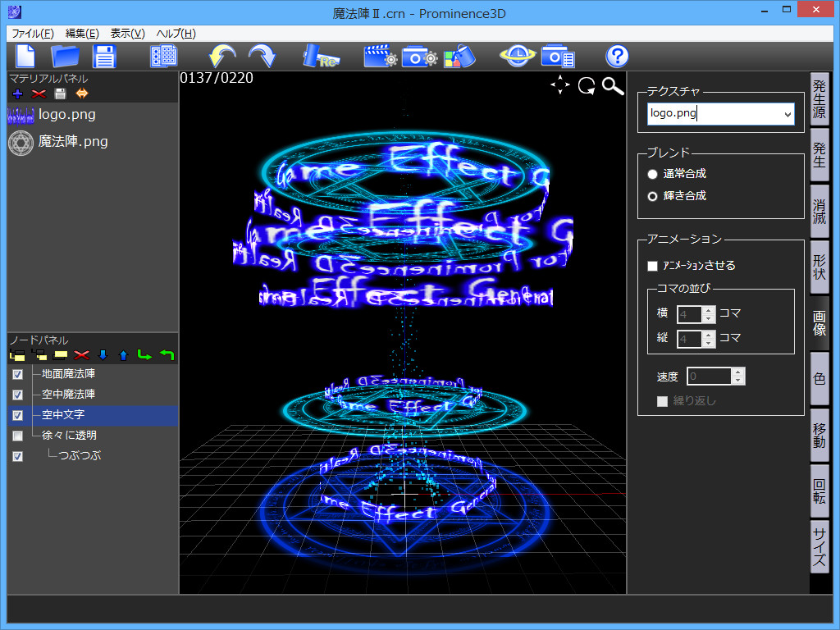Switch to the 発生源 tab

[x=819, y=98]
